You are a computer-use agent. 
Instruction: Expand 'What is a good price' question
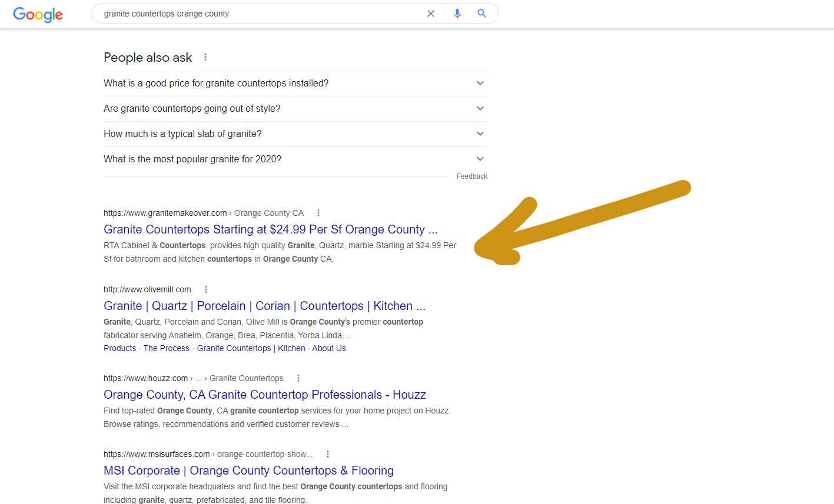click(295, 84)
